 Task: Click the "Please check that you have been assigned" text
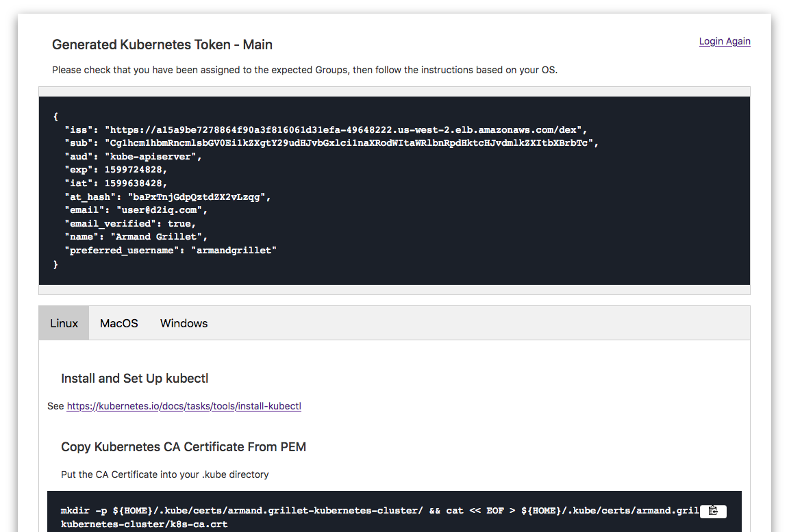tap(304, 70)
